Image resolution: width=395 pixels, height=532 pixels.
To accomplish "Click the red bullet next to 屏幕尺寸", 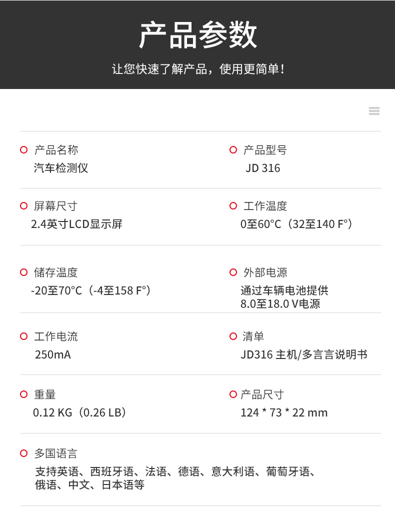I will point(23,206).
